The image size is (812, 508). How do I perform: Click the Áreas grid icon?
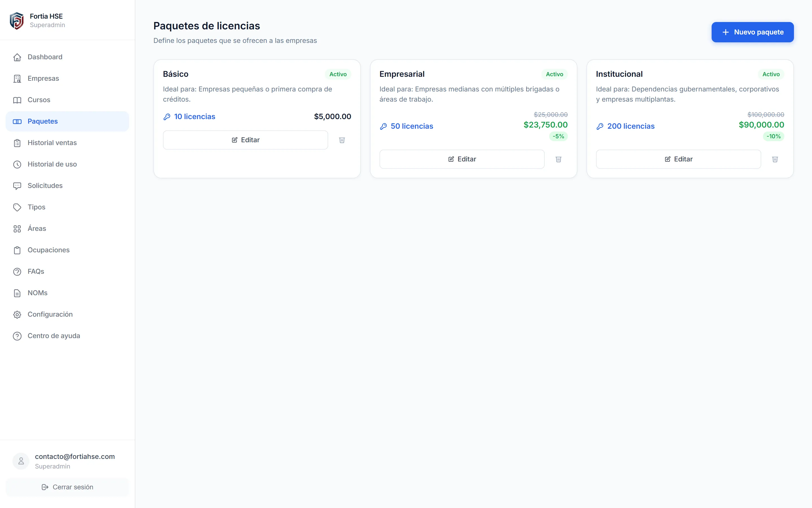pos(17,229)
